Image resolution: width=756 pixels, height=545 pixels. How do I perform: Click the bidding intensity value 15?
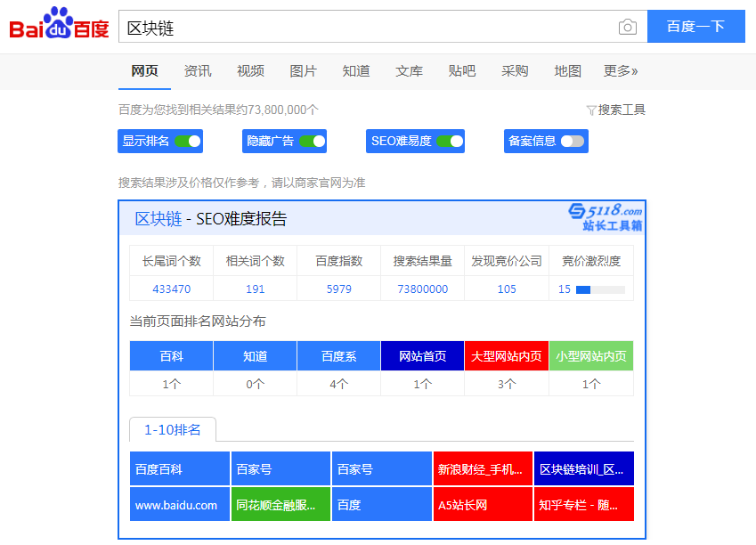tap(565, 289)
